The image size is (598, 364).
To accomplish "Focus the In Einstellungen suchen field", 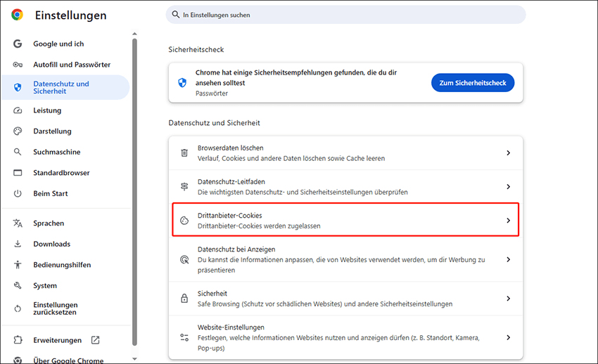I will pos(345,15).
